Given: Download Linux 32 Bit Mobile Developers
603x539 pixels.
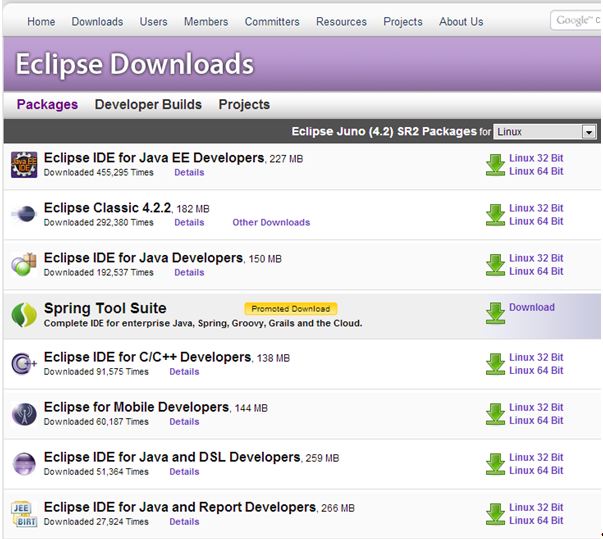Looking at the screenshot, I should [x=536, y=407].
